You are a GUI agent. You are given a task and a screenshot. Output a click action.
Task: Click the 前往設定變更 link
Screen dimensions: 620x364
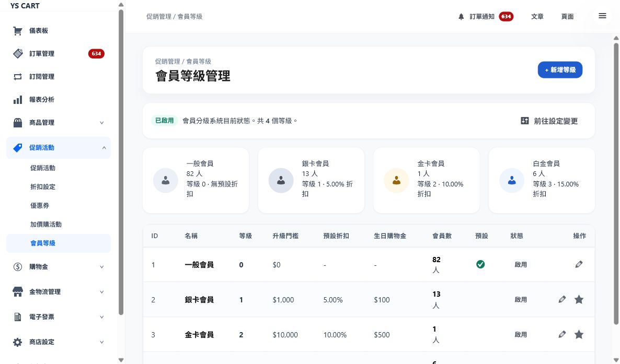(556, 121)
